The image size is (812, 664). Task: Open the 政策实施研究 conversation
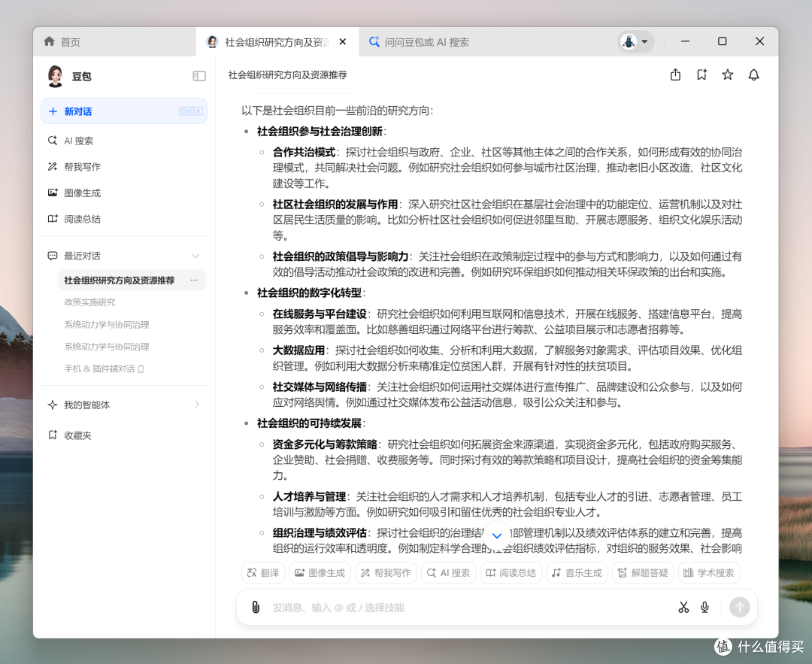pyautogui.click(x=89, y=302)
